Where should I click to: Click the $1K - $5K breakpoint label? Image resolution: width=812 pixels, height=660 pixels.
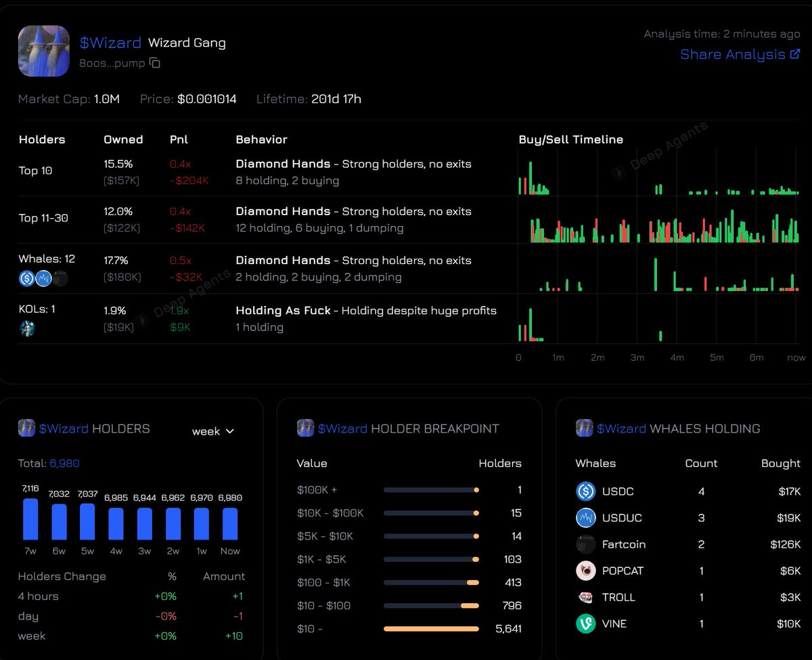(x=321, y=559)
